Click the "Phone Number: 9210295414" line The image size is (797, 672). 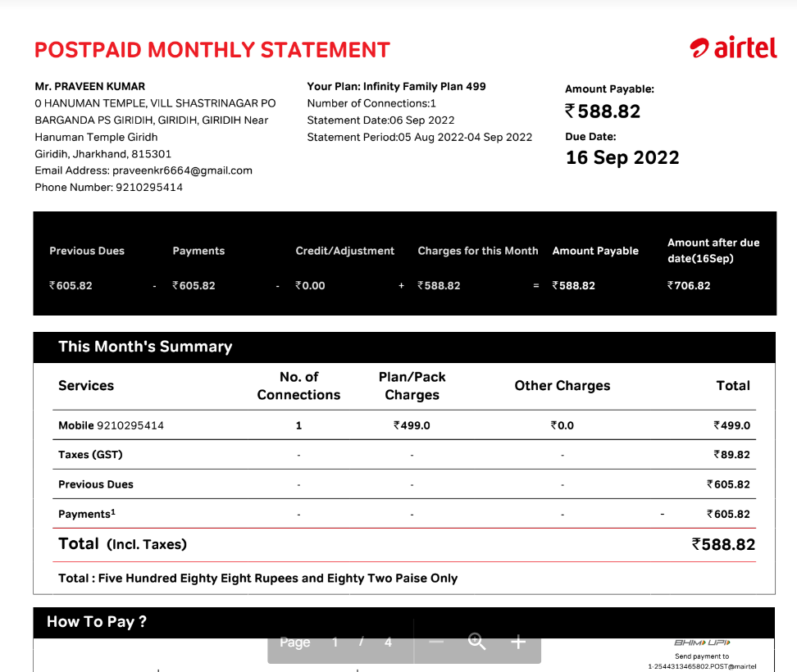(x=109, y=188)
